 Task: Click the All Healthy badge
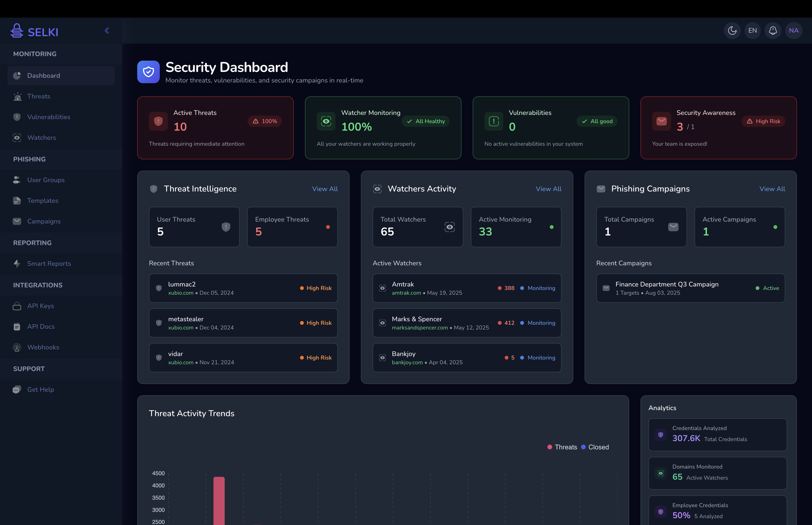pos(426,121)
